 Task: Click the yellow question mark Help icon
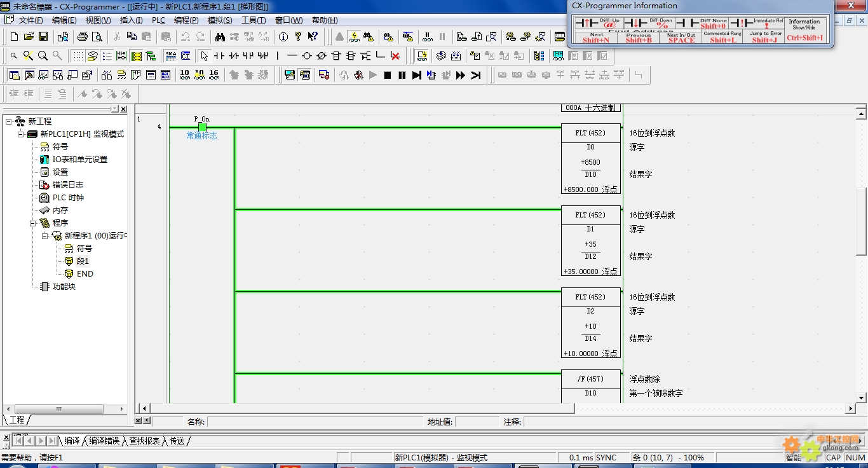298,37
